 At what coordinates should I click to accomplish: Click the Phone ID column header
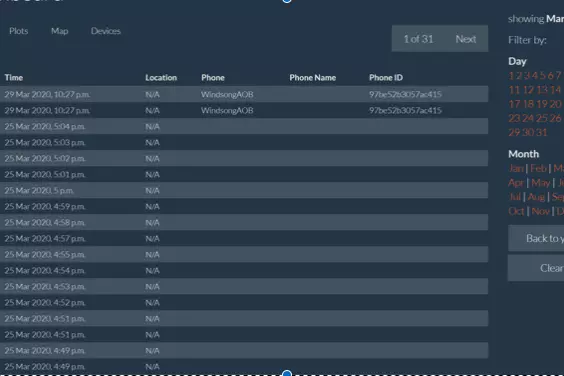[386, 78]
